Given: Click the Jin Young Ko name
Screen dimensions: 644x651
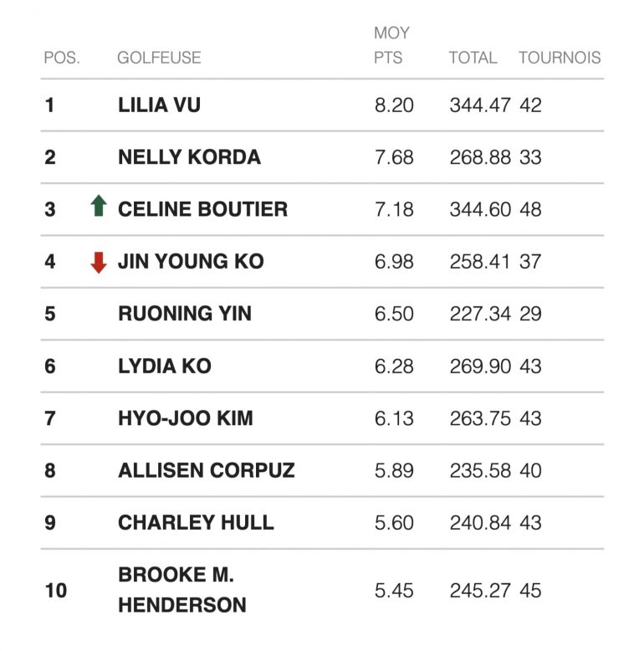Looking at the screenshot, I should (191, 262).
